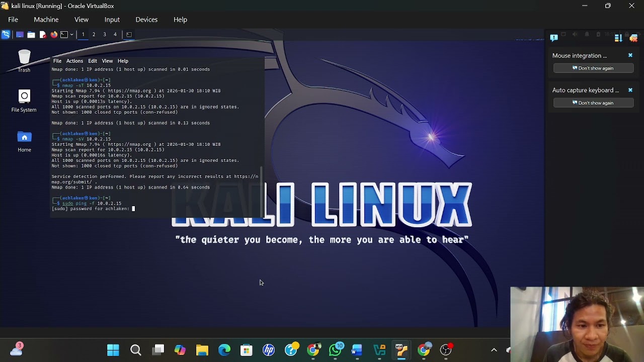This screenshot has width=644, height=362.
Task: Click the show desktop icon in Kali panel
Action: [x=20, y=34]
